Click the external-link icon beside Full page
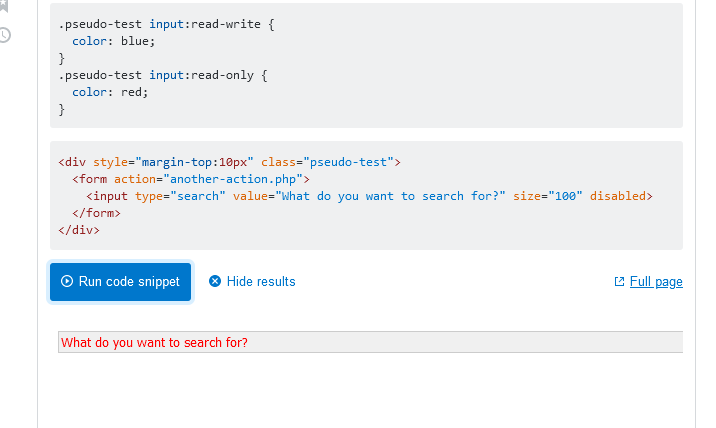The image size is (716, 428). coord(620,282)
